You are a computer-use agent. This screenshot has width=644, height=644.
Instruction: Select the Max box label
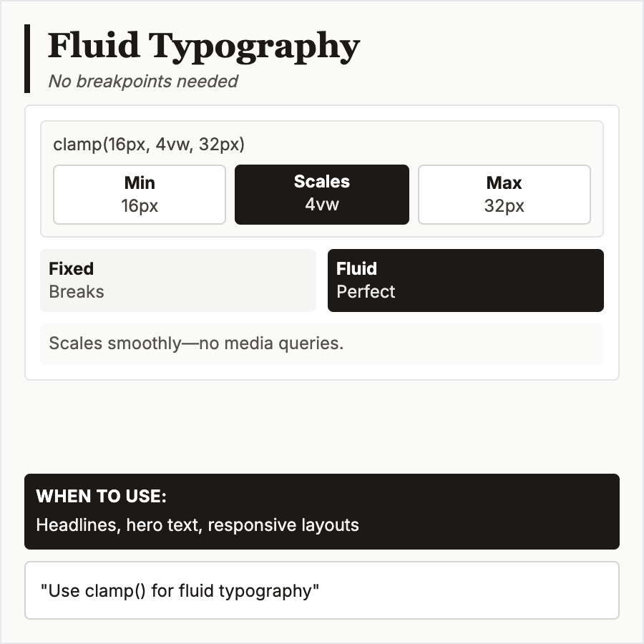point(504,183)
